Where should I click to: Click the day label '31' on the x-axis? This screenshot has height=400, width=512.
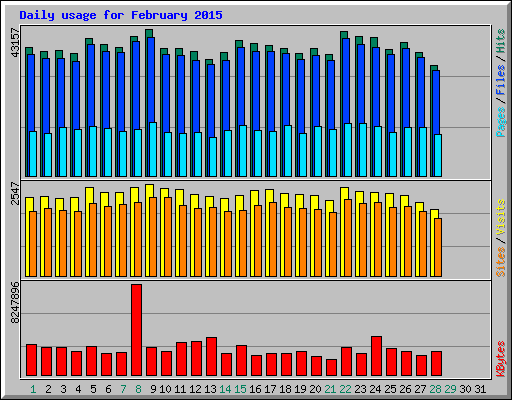click(480, 389)
